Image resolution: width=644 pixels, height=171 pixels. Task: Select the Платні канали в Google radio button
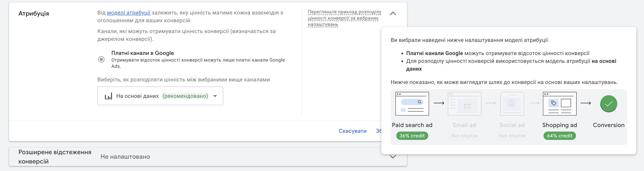(101, 60)
